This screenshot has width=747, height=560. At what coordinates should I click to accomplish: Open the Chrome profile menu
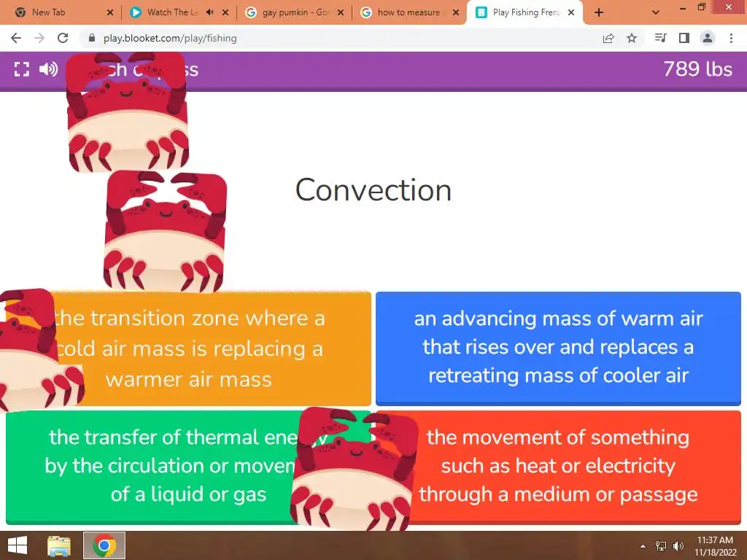pyautogui.click(x=708, y=38)
